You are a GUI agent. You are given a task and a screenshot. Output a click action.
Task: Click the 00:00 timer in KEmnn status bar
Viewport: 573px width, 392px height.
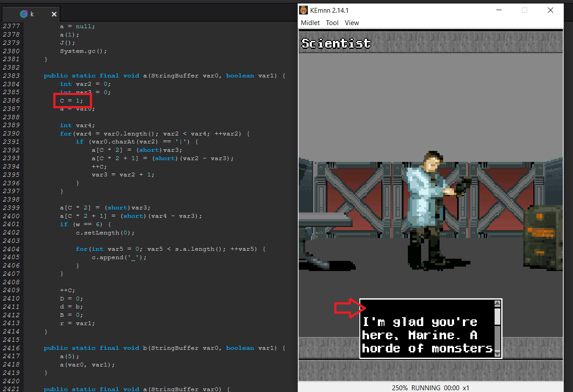coord(451,388)
